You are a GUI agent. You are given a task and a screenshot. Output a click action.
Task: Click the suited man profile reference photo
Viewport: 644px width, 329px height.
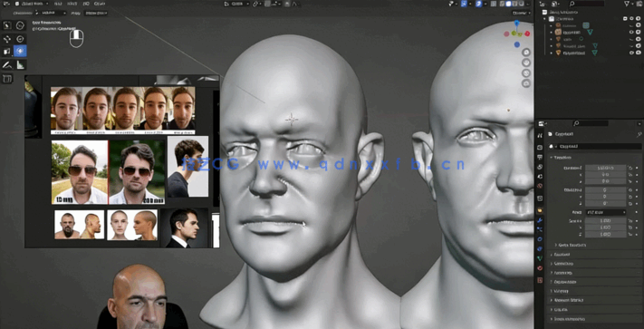pyautogui.click(x=185, y=228)
